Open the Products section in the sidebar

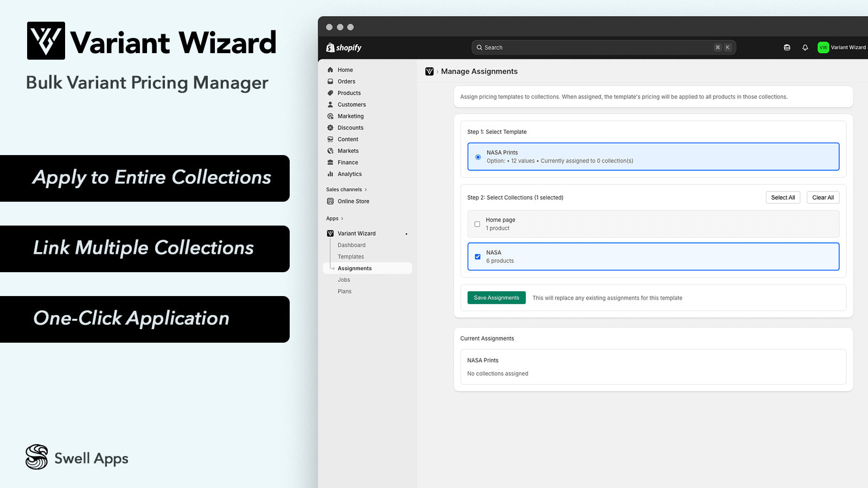pyautogui.click(x=331, y=93)
